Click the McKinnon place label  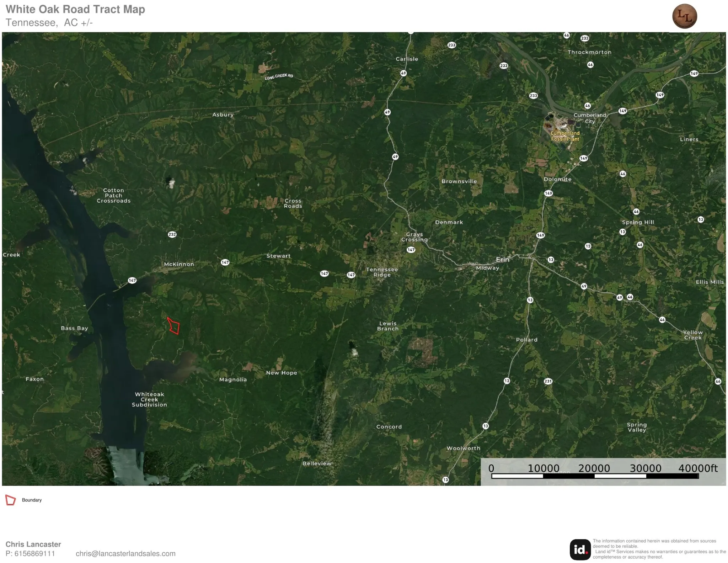pyautogui.click(x=179, y=264)
